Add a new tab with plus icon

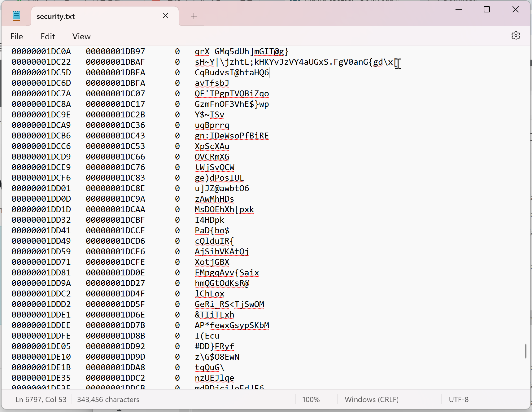(x=194, y=16)
